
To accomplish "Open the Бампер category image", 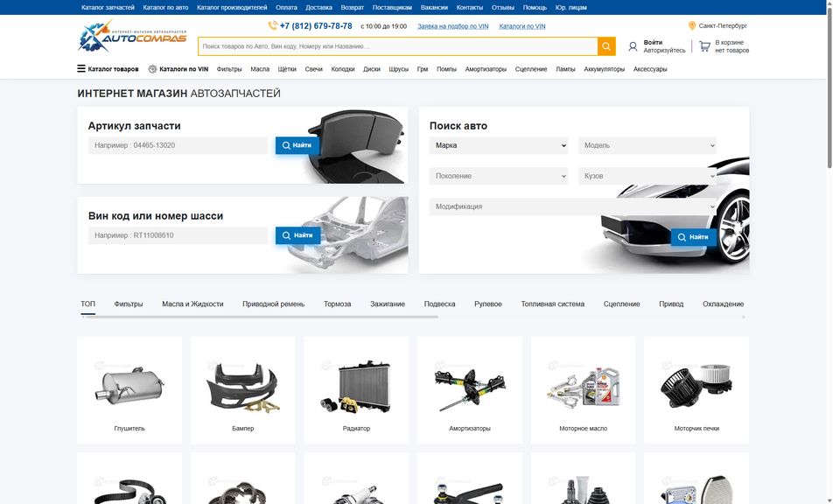I will point(242,386).
